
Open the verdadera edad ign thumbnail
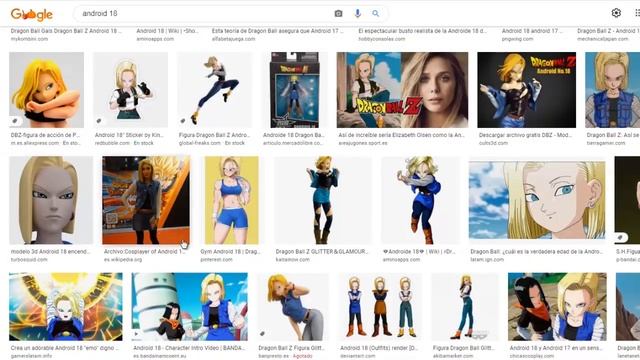coord(537,200)
